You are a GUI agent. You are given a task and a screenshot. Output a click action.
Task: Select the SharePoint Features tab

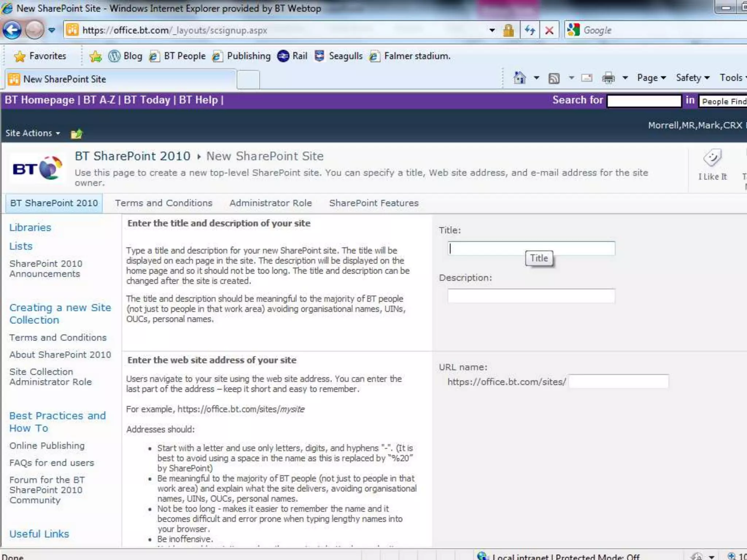click(x=374, y=203)
